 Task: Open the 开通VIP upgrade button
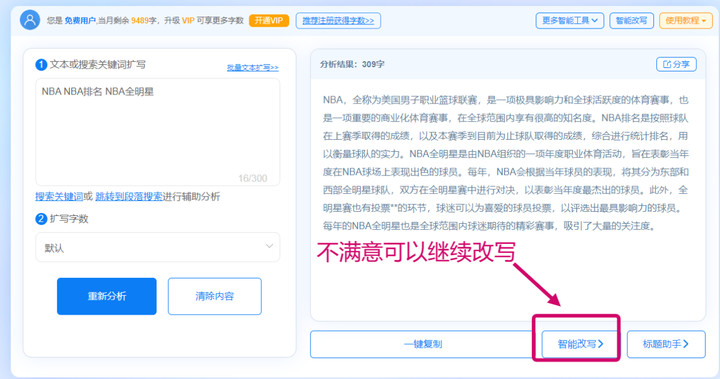pyautogui.click(x=269, y=21)
